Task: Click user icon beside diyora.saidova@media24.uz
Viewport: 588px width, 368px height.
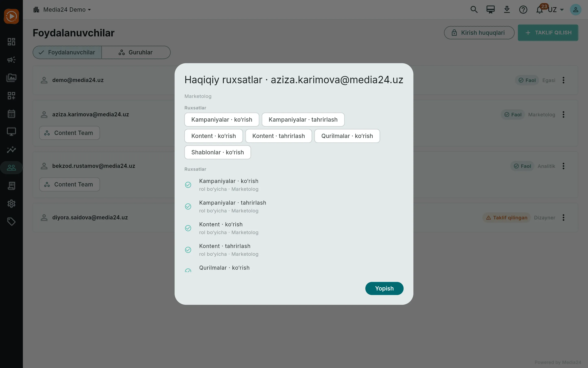Action: point(44,218)
